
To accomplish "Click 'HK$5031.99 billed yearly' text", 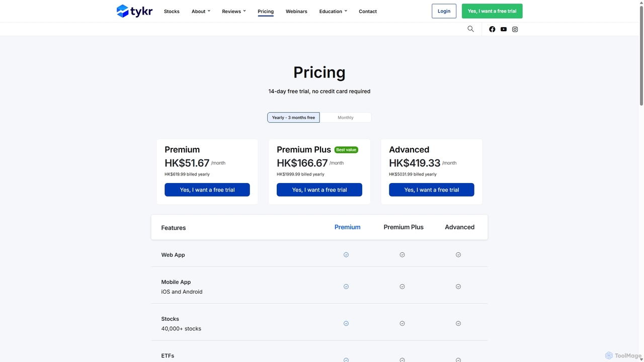I will 413,174.
